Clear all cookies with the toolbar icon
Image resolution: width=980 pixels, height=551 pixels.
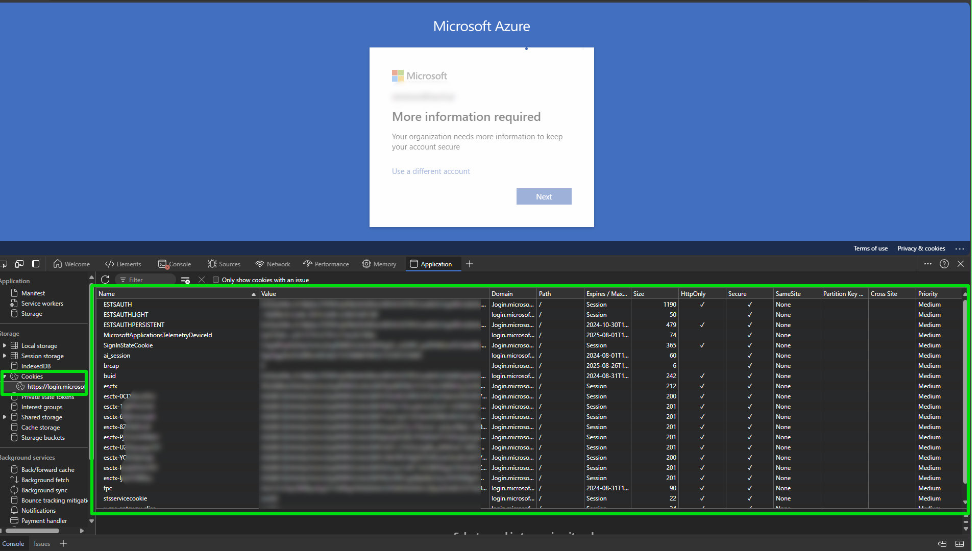(x=185, y=280)
